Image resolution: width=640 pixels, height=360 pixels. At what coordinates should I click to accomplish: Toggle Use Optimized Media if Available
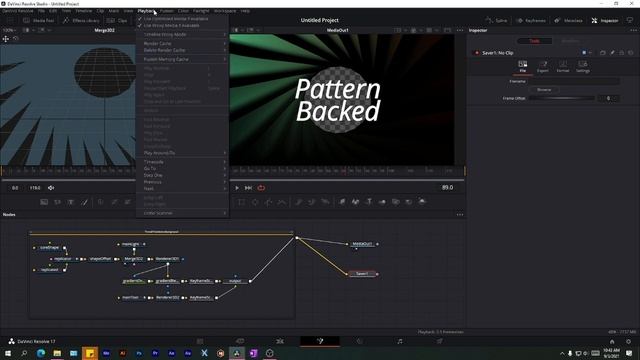click(182, 19)
